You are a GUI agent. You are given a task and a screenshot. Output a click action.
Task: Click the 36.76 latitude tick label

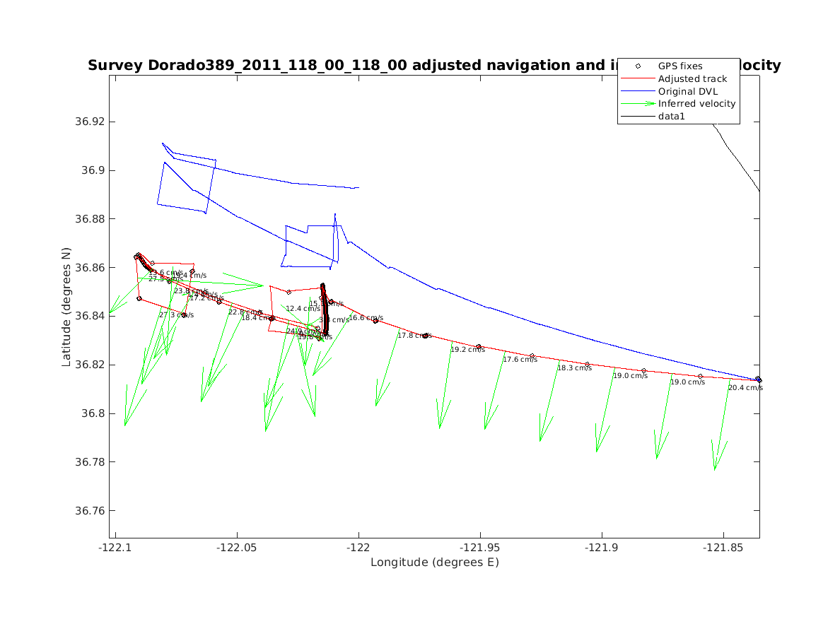coord(89,511)
